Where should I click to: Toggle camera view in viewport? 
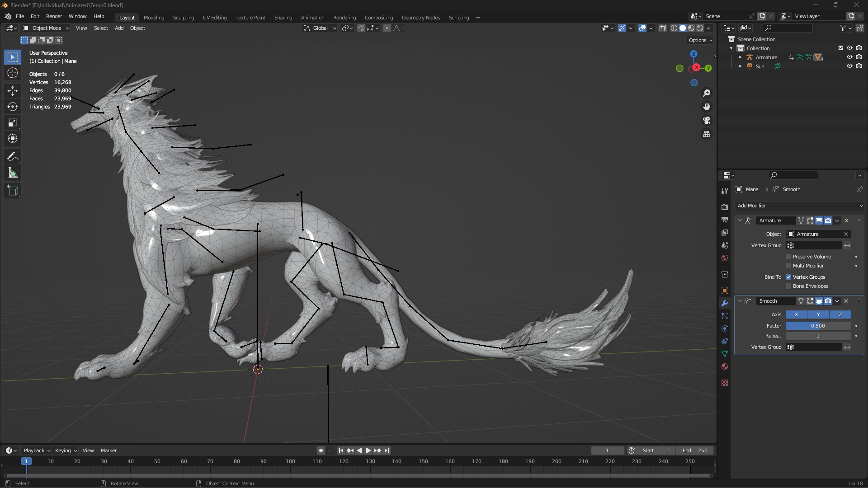click(707, 120)
